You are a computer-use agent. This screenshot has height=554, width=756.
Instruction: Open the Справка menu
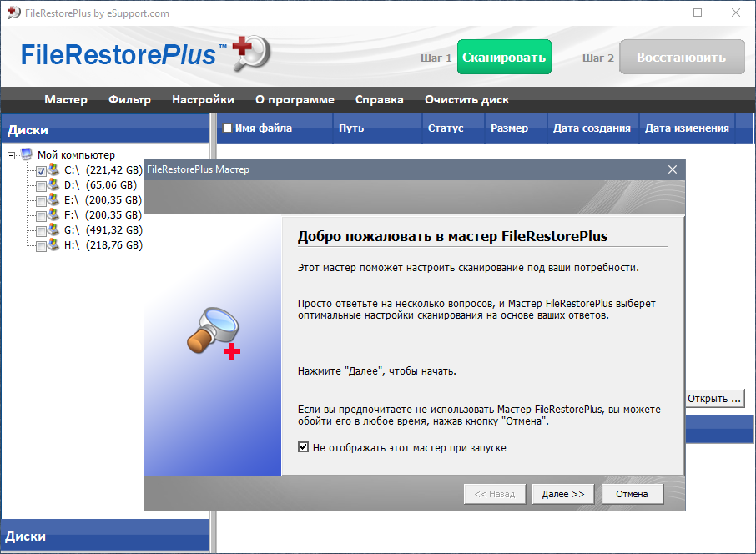pyautogui.click(x=380, y=100)
